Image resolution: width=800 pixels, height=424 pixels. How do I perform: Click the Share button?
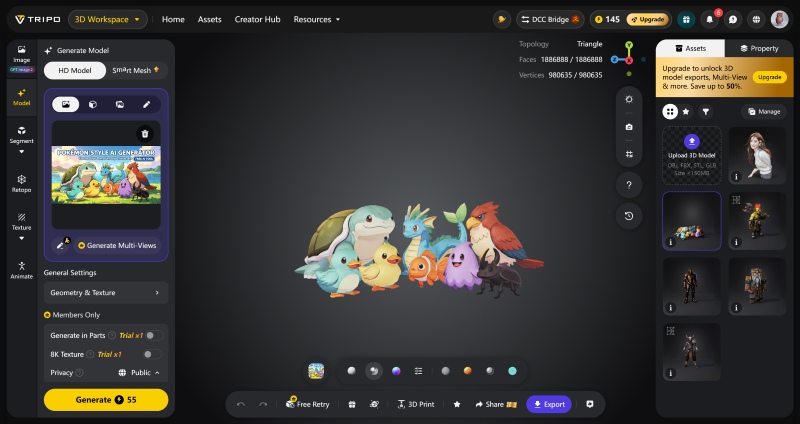pyautogui.click(x=496, y=404)
